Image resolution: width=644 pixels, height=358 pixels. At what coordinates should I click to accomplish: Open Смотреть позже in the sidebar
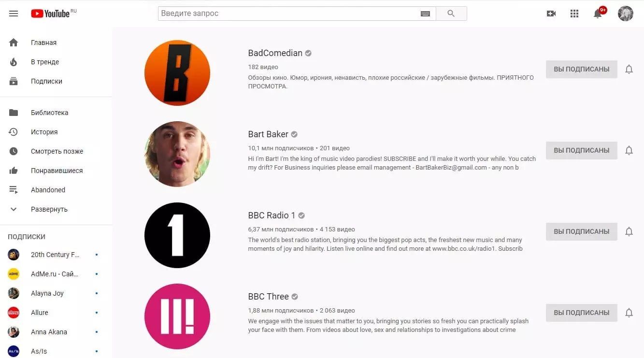[x=56, y=151]
